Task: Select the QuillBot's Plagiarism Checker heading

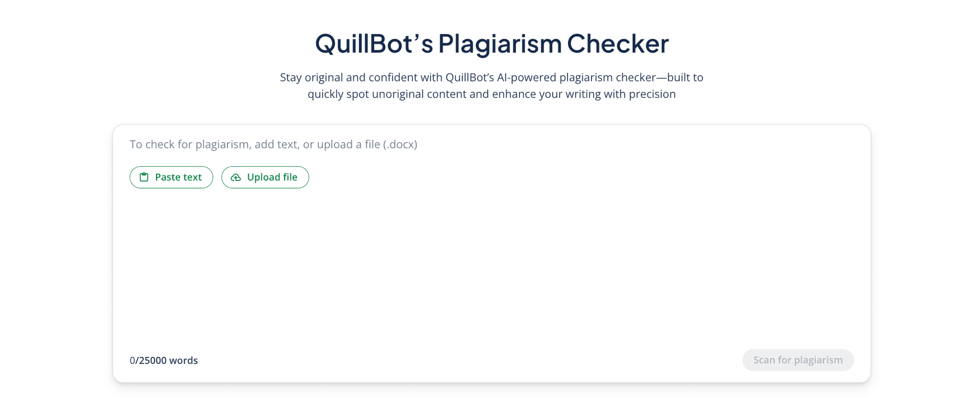Action: [x=490, y=43]
